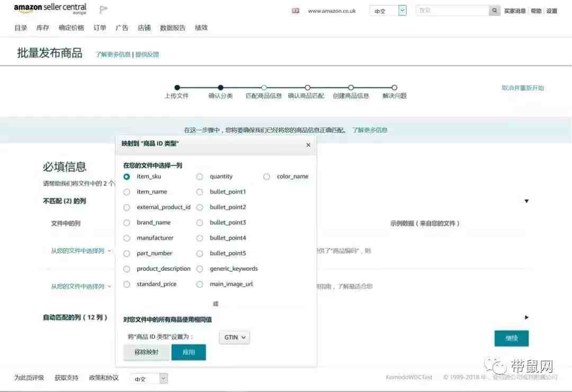Select the brand_name radio button
572x392 pixels.
127,222
